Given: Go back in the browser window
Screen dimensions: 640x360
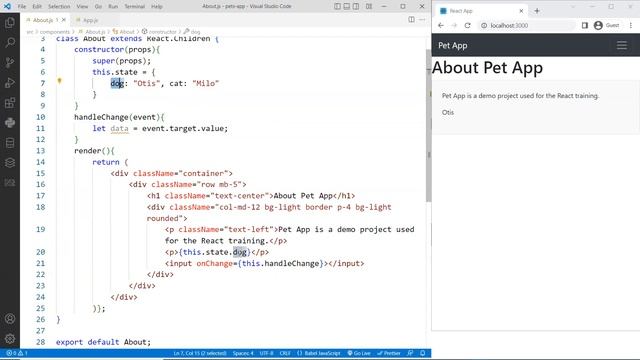Looking at the screenshot, I should (x=441, y=25).
